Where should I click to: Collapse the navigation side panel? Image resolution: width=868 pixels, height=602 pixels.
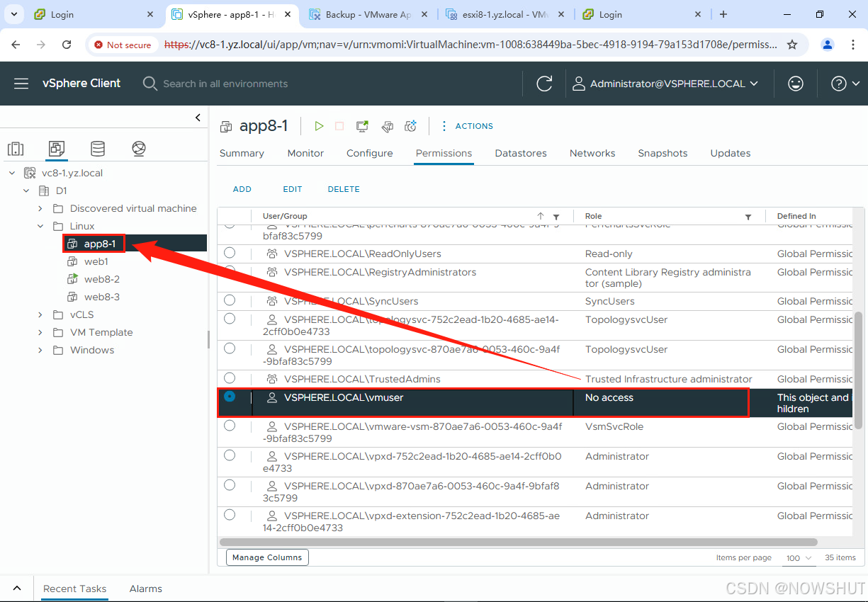pyautogui.click(x=198, y=118)
